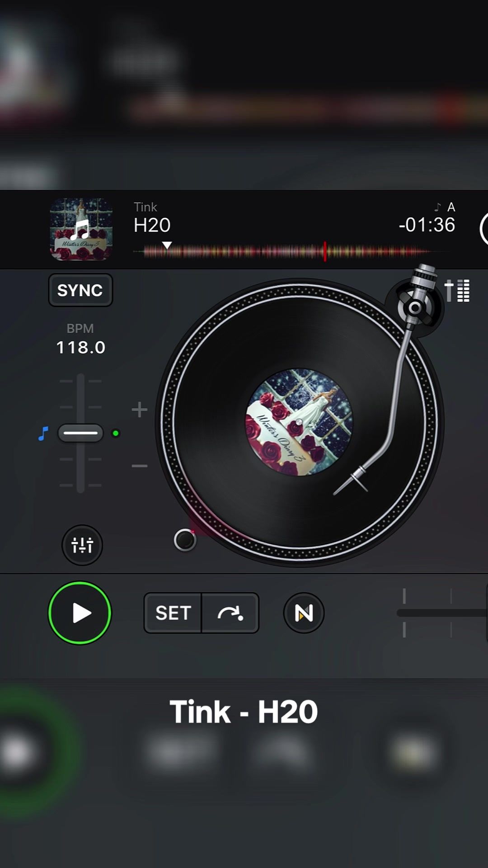
Task: Toggle the blue key lock note icon
Action: coord(43,434)
